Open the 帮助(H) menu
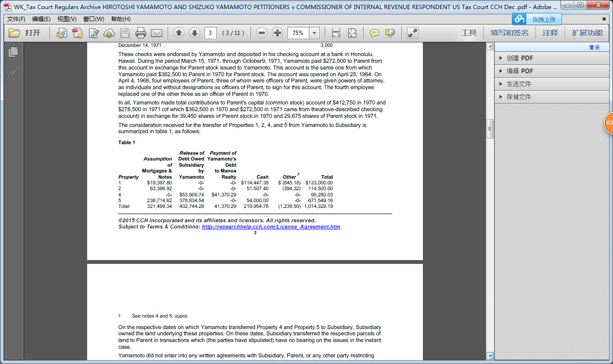 tap(120, 19)
